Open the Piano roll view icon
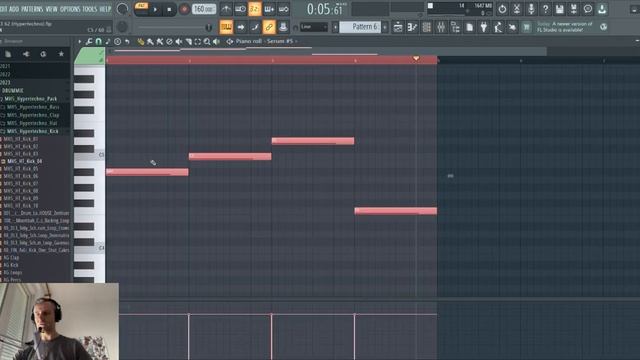Image resolution: width=640 pixels, height=360 pixels. click(x=412, y=27)
